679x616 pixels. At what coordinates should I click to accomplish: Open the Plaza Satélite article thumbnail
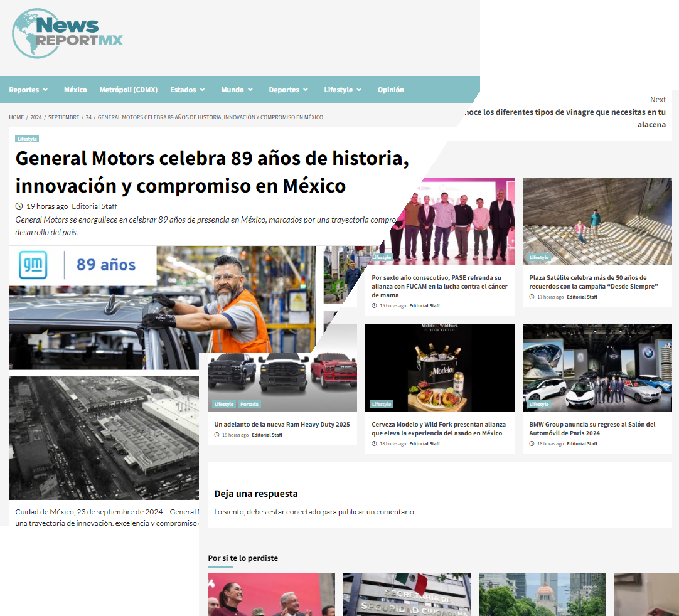(597, 221)
